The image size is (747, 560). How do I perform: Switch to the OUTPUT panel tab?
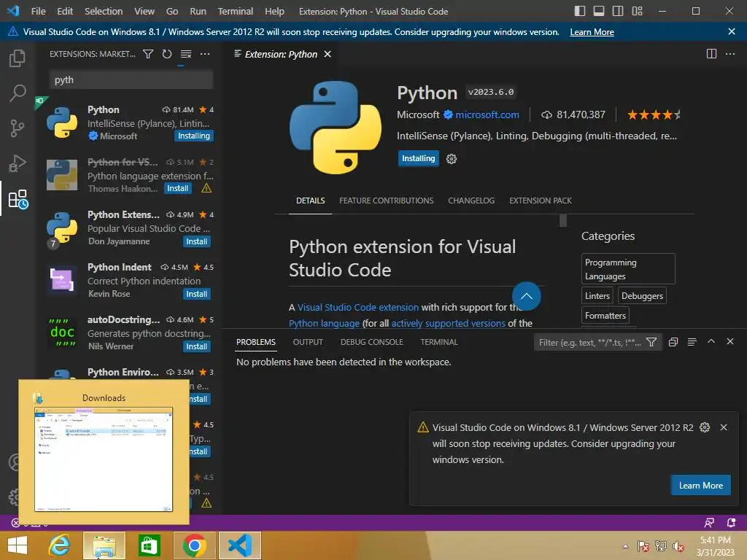point(308,343)
